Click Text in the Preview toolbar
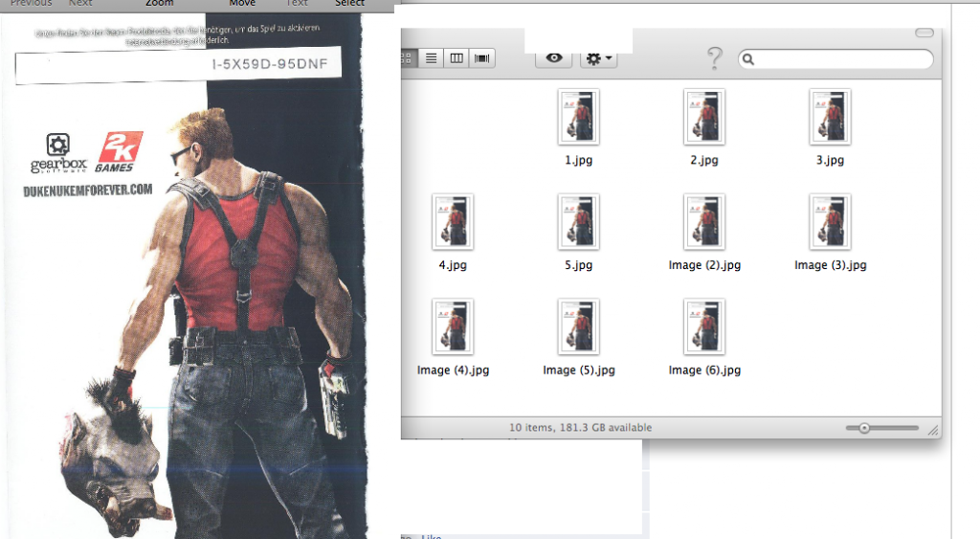Screen dimensions: 980x539 (x=297, y=3)
